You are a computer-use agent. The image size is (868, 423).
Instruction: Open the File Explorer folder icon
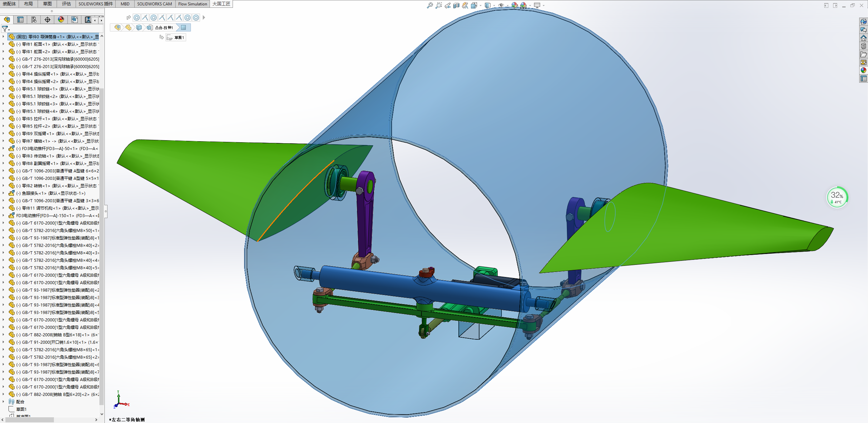point(863,54)
